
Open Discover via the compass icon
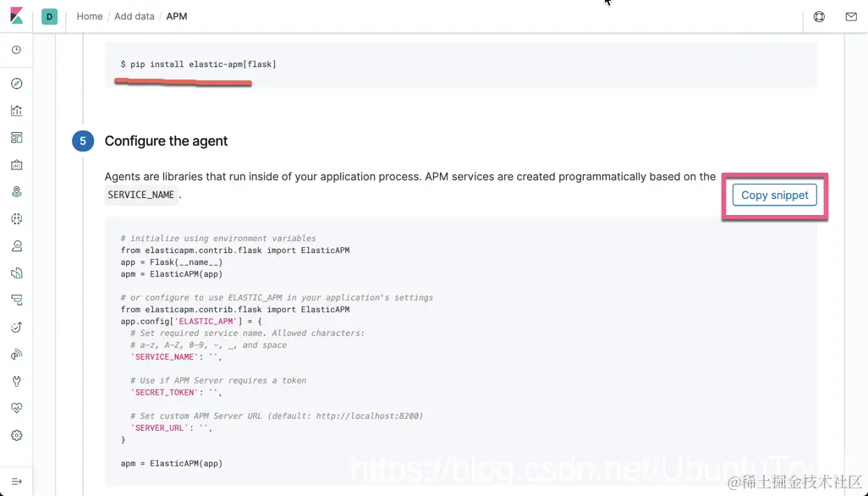point(17,84)
